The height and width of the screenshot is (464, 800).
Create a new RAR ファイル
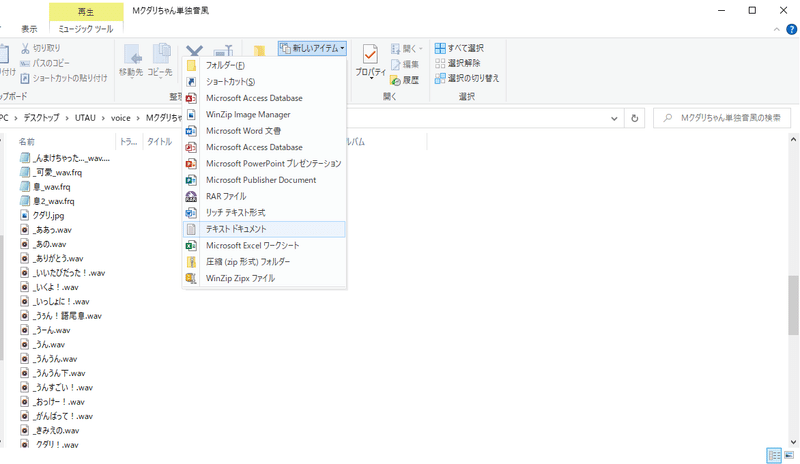[264, 196]
